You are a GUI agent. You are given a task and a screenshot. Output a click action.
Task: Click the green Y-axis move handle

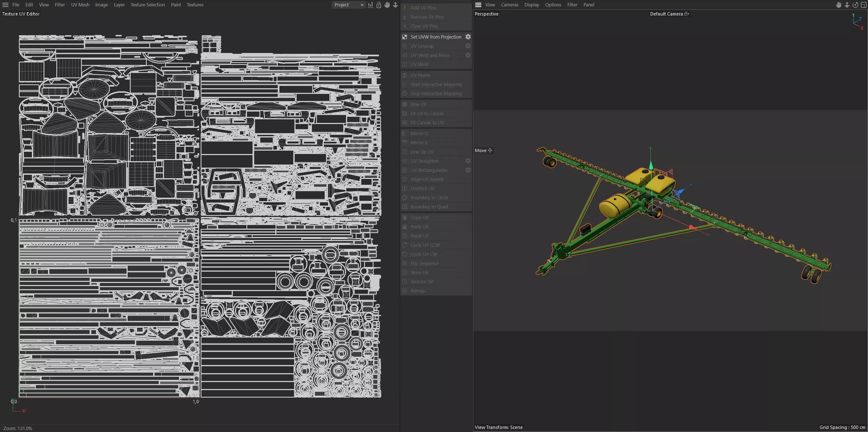651,165
